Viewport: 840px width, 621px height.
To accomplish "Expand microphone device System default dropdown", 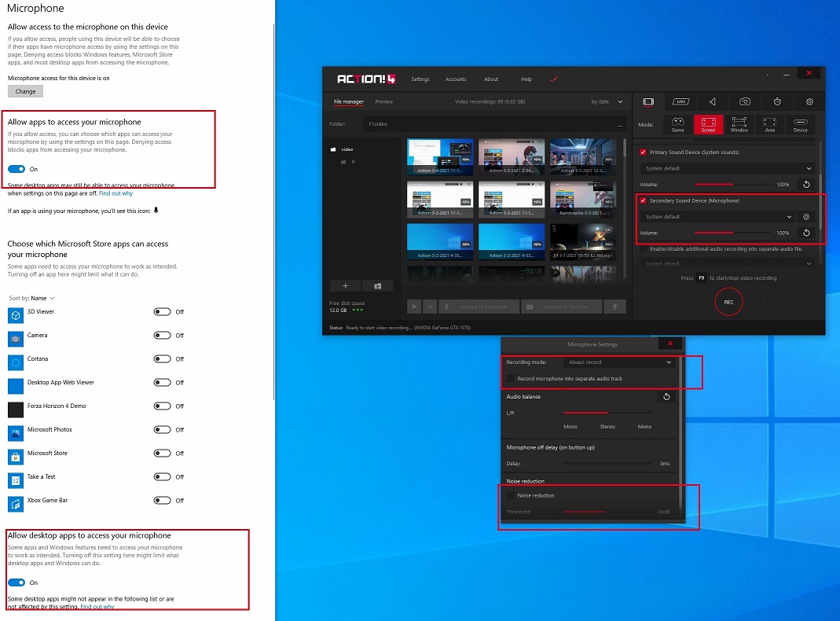I will pyautogui.click(x=717, y=216).
